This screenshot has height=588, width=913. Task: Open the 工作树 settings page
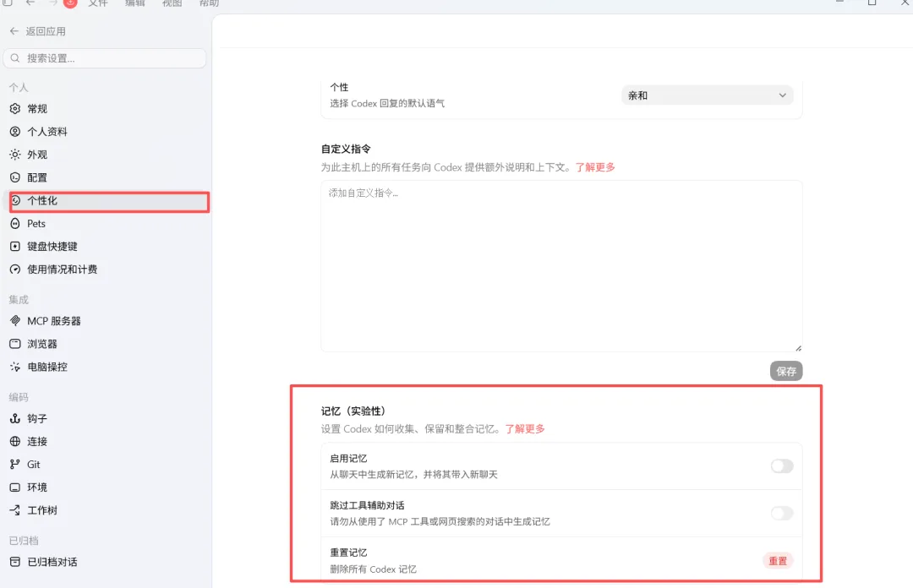(x=106, y=510)
